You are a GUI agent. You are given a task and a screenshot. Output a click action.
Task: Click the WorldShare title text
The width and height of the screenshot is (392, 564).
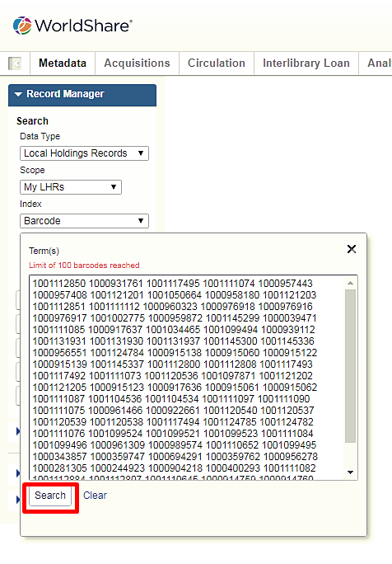point(83,26)
